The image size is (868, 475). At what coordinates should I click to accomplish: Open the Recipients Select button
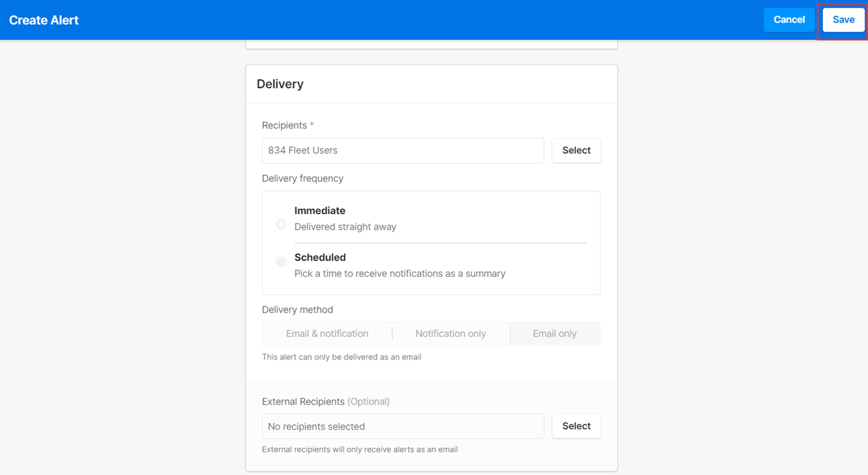click(x=576, y=151)
